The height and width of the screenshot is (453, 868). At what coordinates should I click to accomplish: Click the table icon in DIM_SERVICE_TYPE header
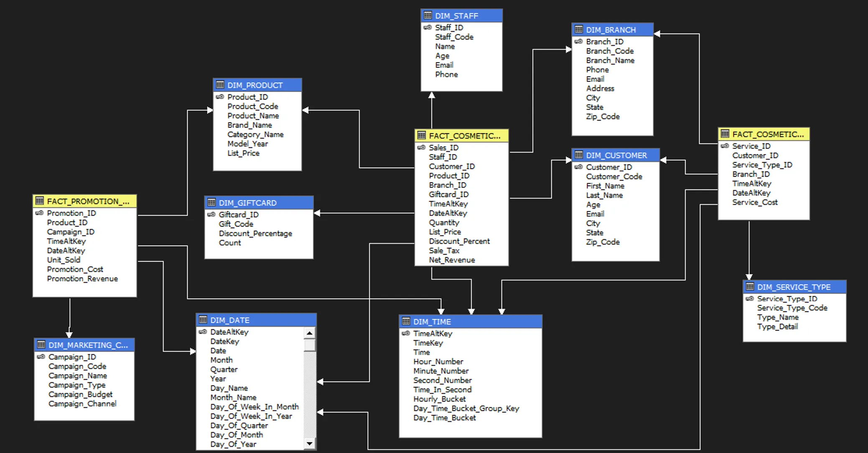coord(750,287)
